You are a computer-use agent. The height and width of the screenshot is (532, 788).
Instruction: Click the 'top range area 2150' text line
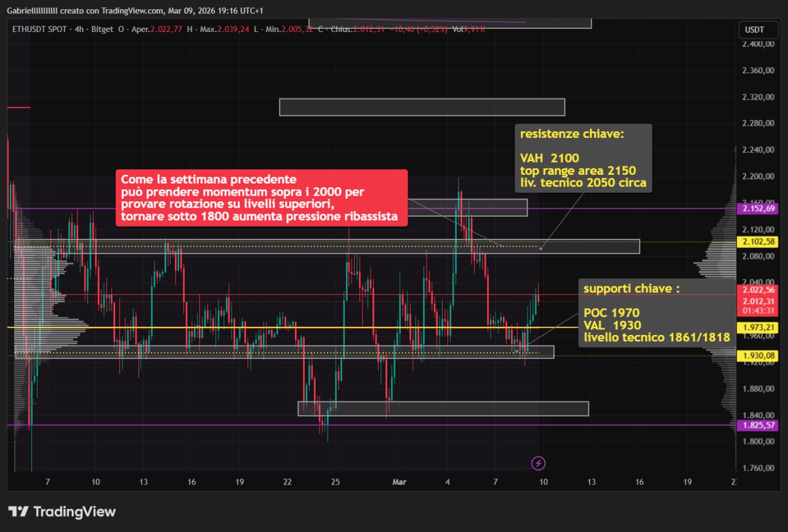coord(578,171)
